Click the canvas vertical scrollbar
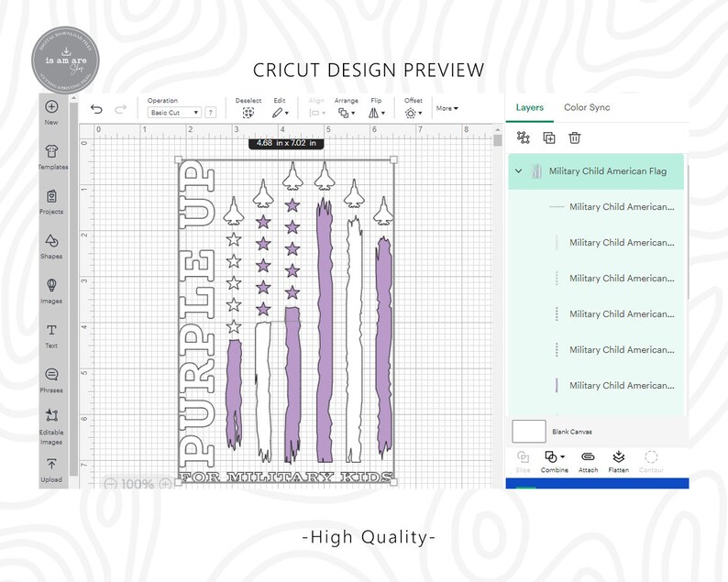This screenshot has width=728, height=582. point(498,140)
